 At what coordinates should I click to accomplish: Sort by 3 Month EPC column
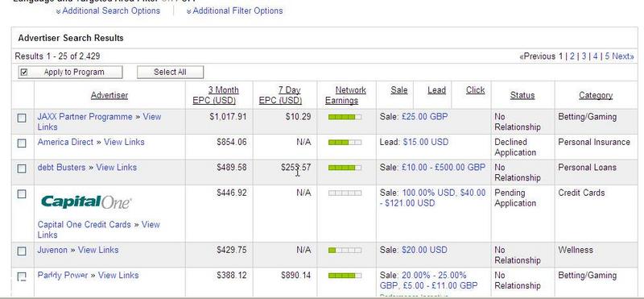coord(216,95)
